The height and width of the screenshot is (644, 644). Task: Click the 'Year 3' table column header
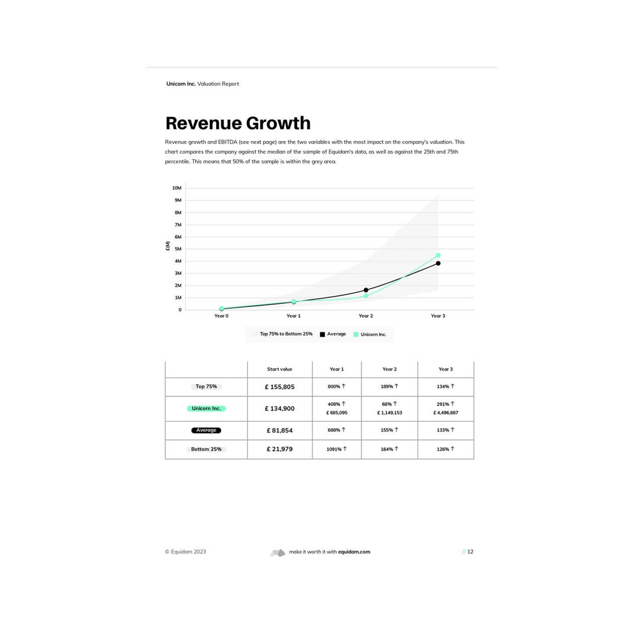click(x=446, y=369)
